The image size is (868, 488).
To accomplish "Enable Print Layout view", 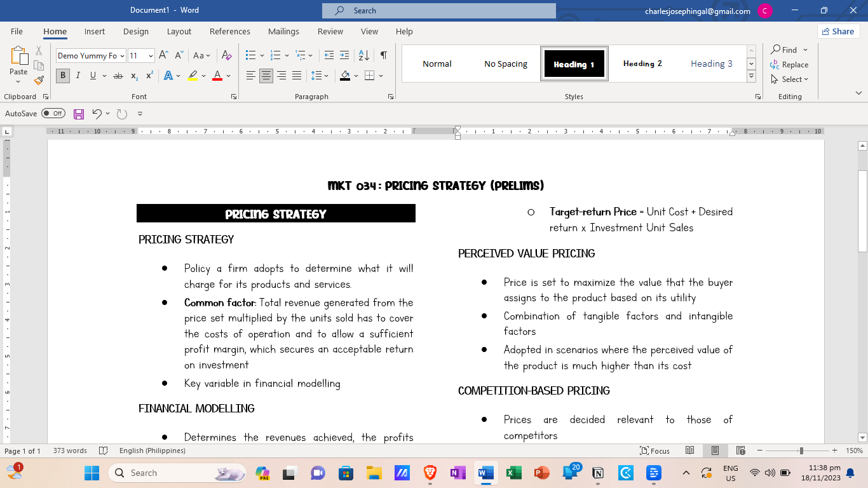I will click(715, 451).
